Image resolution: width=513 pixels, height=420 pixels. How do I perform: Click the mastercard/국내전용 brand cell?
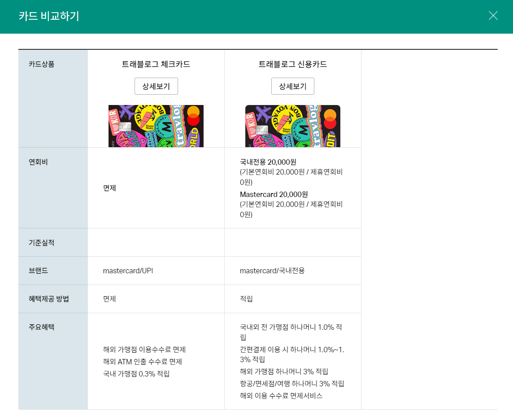coord(272,271)
